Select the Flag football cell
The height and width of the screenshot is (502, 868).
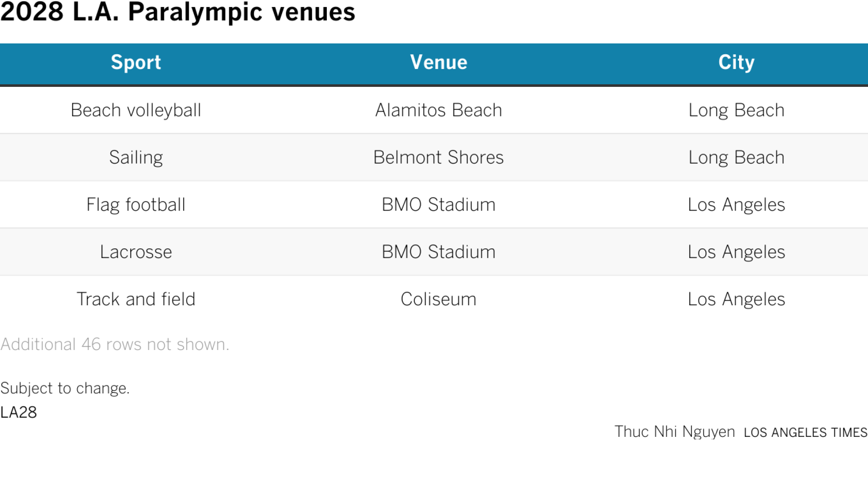coord(136,205)
